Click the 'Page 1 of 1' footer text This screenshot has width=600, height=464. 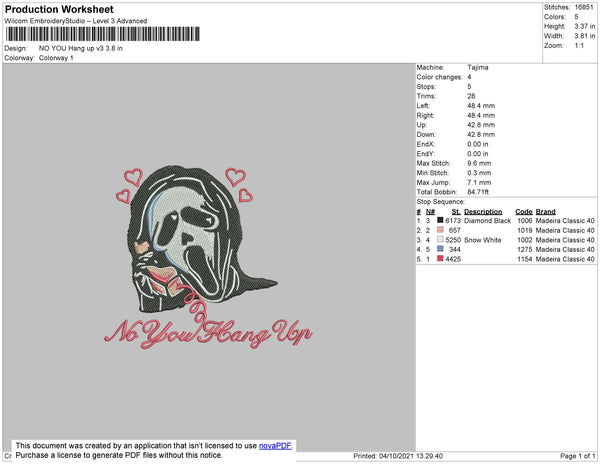[x=577, y=456]
